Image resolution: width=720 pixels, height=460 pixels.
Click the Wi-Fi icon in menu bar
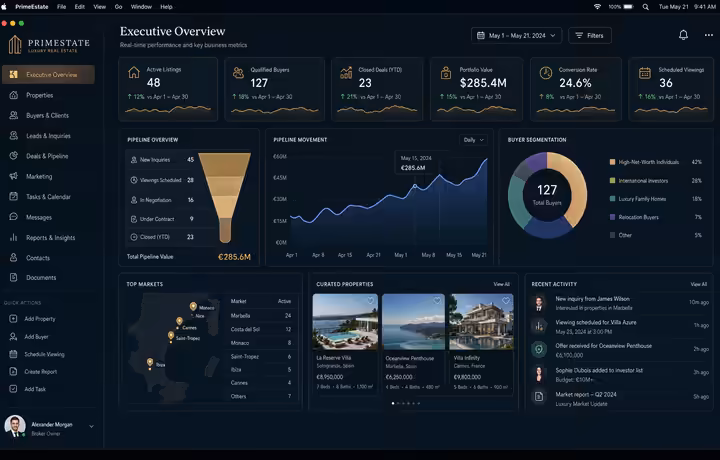[597, 7]
